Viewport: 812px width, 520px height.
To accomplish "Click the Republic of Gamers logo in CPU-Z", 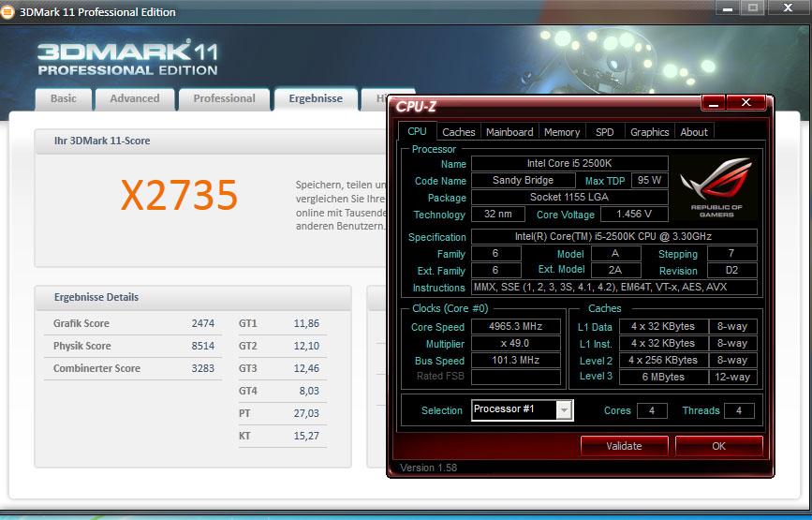I will point(716,188).
